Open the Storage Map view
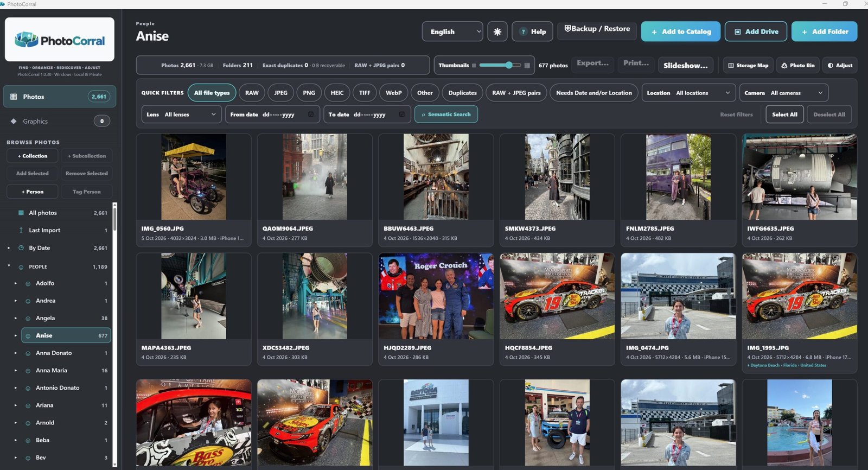Screen dimensions: 868x470 (x=748, y=65)
